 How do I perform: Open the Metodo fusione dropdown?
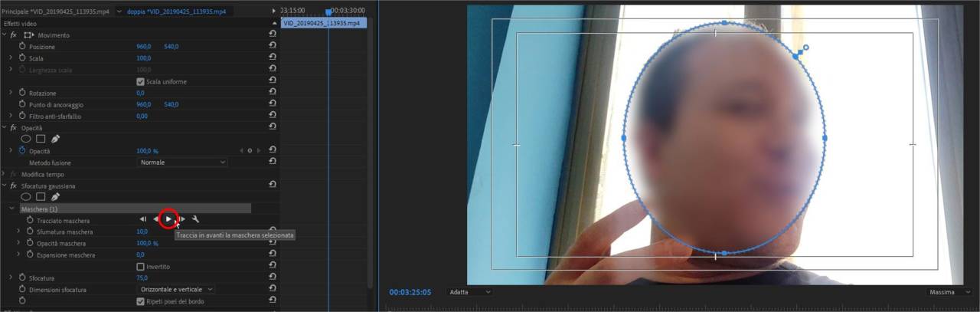pyautogui.click(x=182, y=163)
